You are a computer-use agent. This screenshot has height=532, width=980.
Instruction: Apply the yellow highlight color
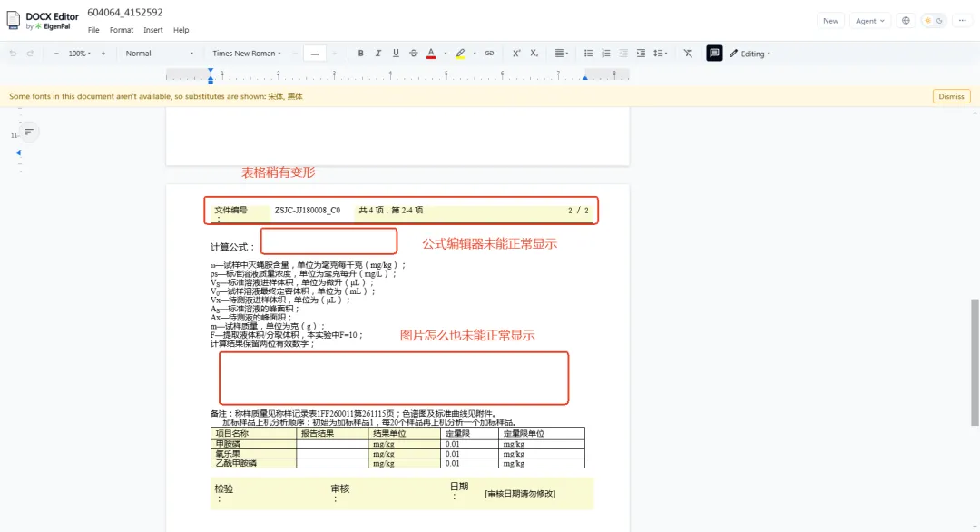click(x=461, y=54)
